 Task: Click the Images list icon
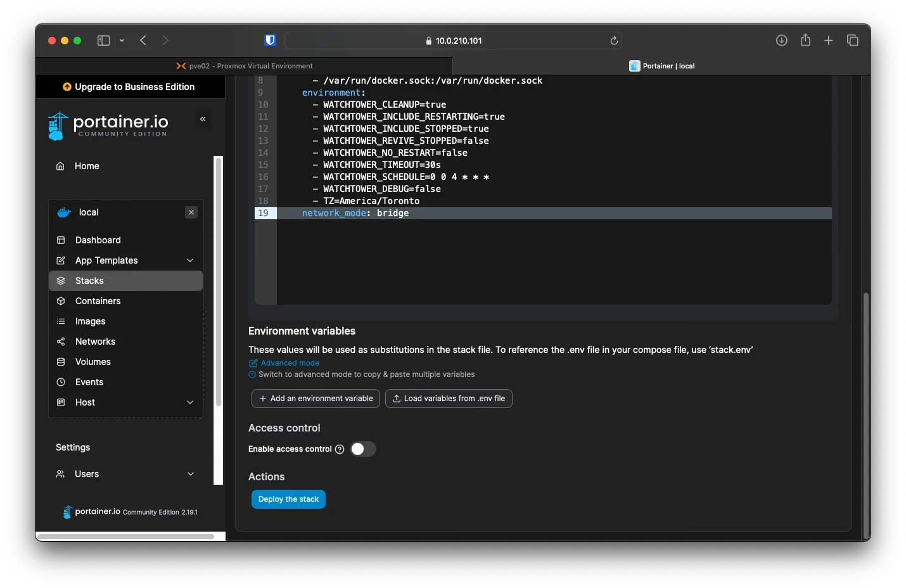(x=61, y=321)
